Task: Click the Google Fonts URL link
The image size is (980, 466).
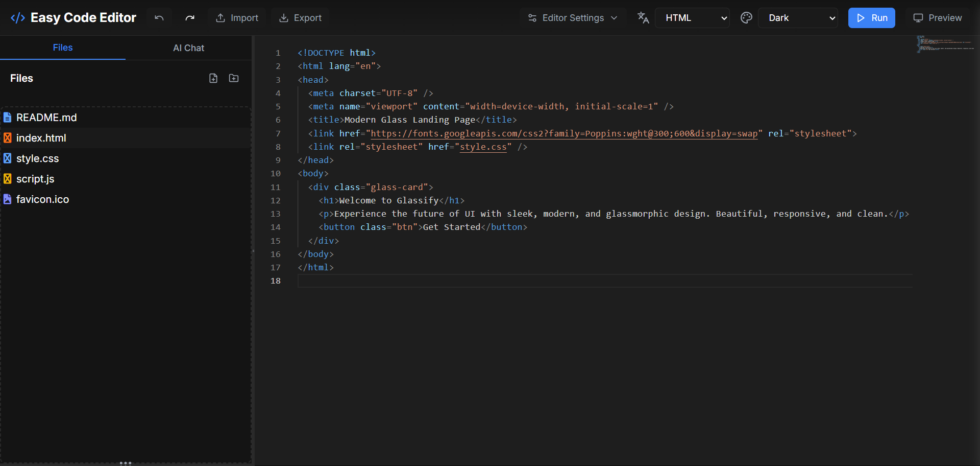Action: pos(564,133)
